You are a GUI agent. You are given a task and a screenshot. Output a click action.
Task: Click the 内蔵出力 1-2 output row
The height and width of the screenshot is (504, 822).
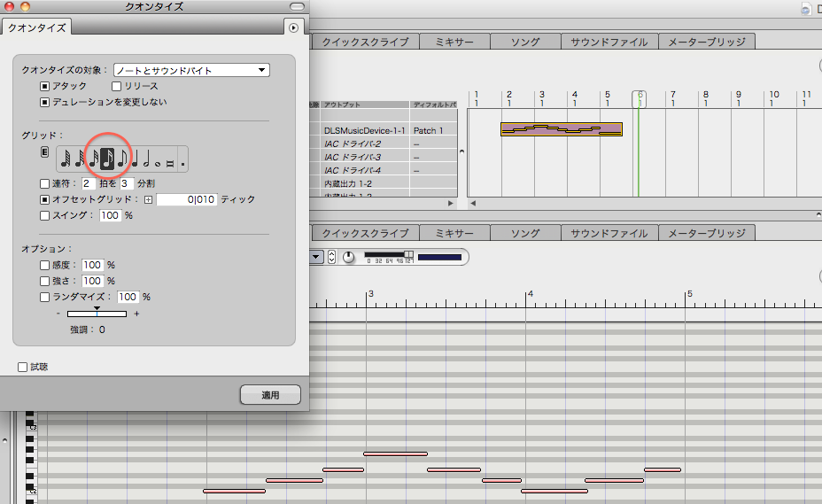click(x=364, y=183)
